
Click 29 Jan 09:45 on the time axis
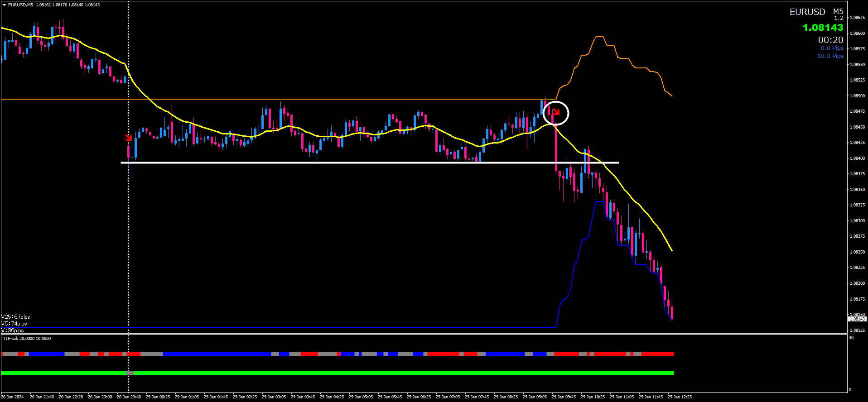click(564, 397)
